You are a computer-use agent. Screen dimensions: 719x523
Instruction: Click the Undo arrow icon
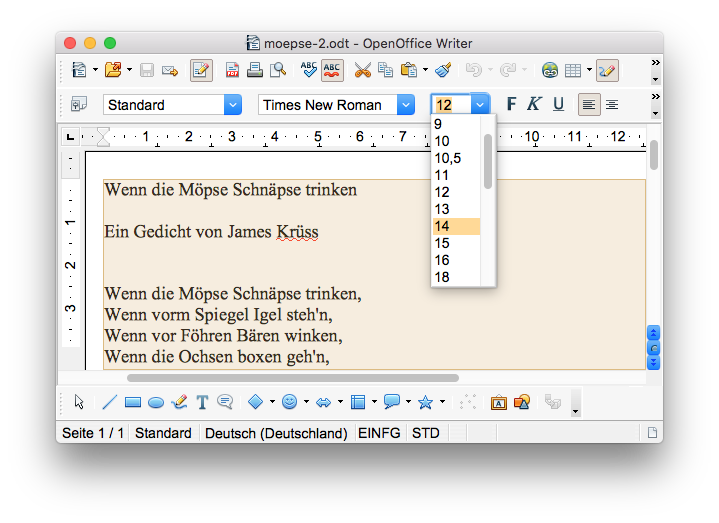(474, 70)
